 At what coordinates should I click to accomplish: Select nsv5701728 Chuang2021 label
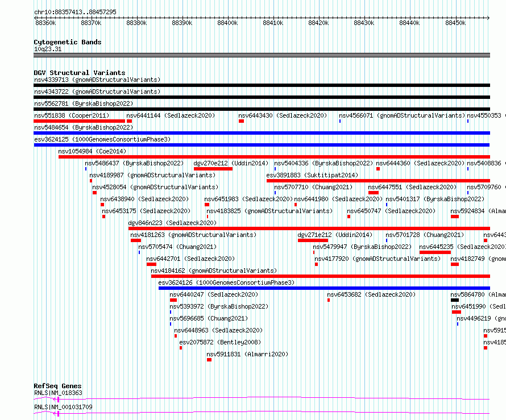pos(425,235)
